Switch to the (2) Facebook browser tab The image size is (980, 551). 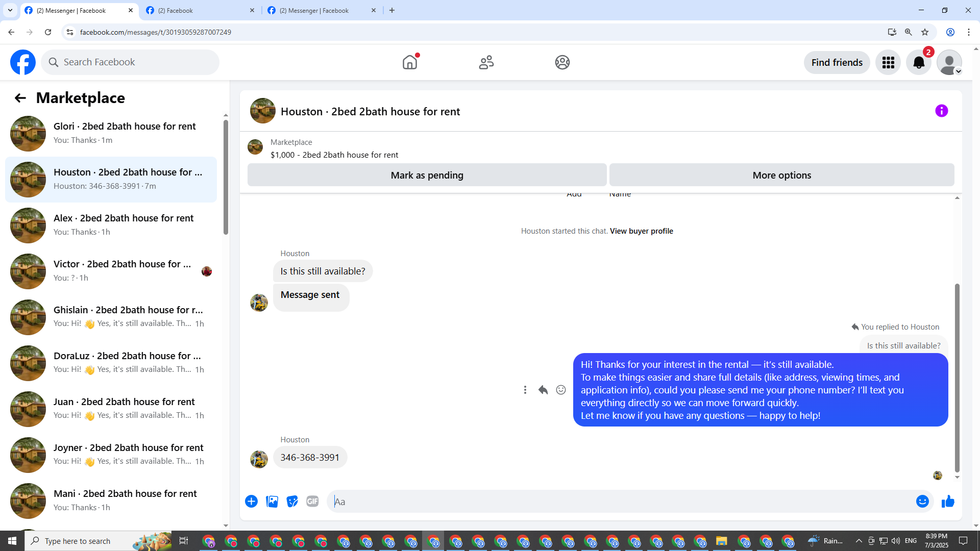pos(199,10)
